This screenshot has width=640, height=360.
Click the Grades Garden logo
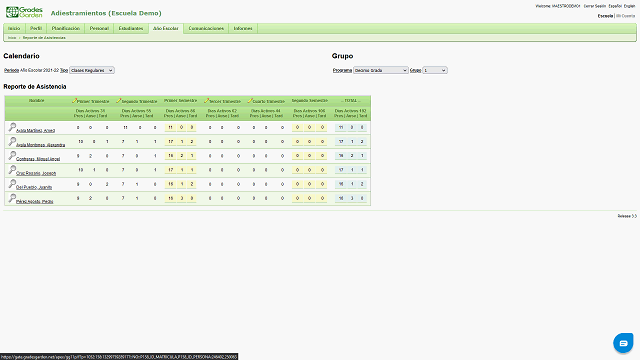[24, 12]
